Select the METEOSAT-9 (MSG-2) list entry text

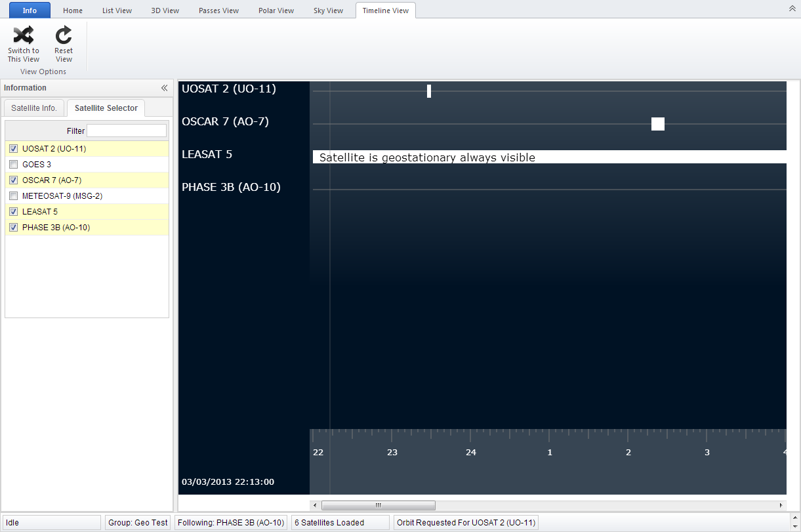pyautogui.click(x=62, y=196)
